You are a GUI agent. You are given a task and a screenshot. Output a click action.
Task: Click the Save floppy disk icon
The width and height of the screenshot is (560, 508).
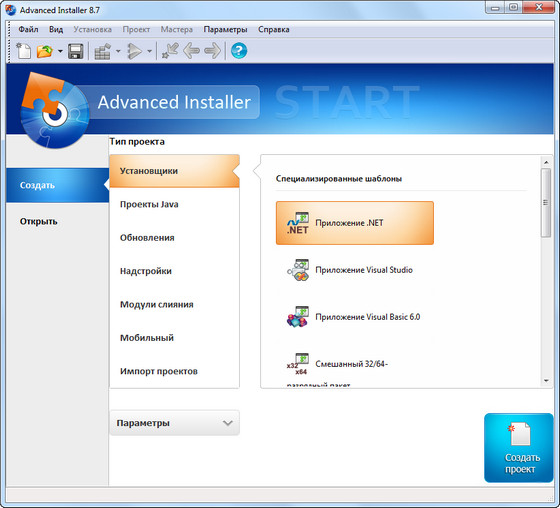pos(76,51)
